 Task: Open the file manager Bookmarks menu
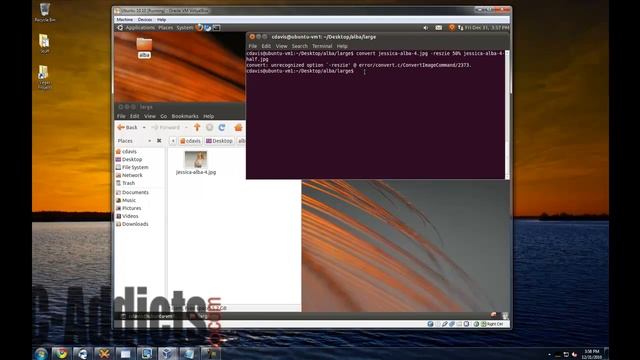pos(185,116)
